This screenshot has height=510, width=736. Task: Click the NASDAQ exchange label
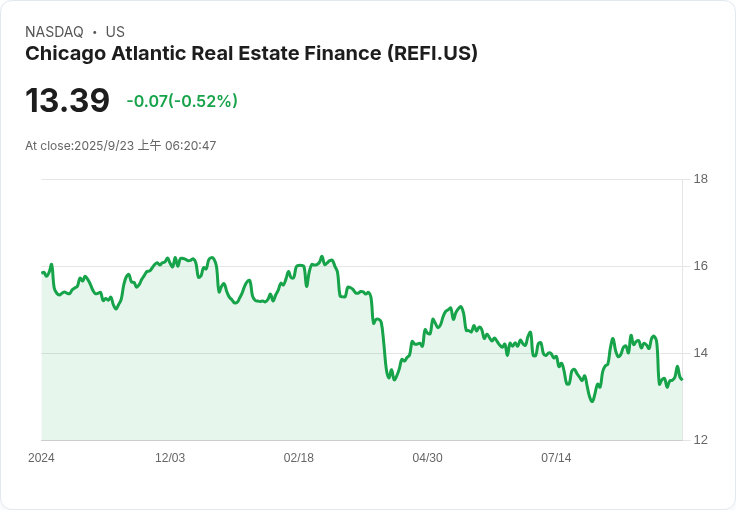54,32
